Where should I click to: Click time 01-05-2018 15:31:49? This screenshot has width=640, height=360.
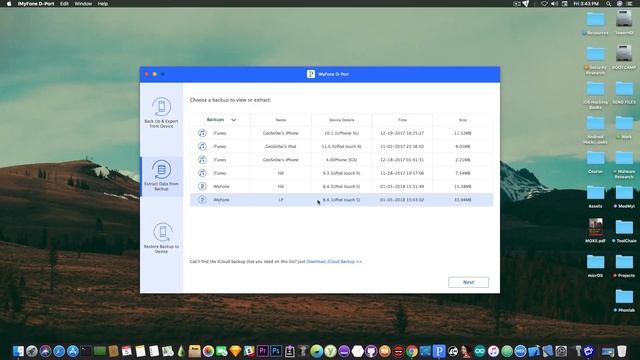[402, 187]
